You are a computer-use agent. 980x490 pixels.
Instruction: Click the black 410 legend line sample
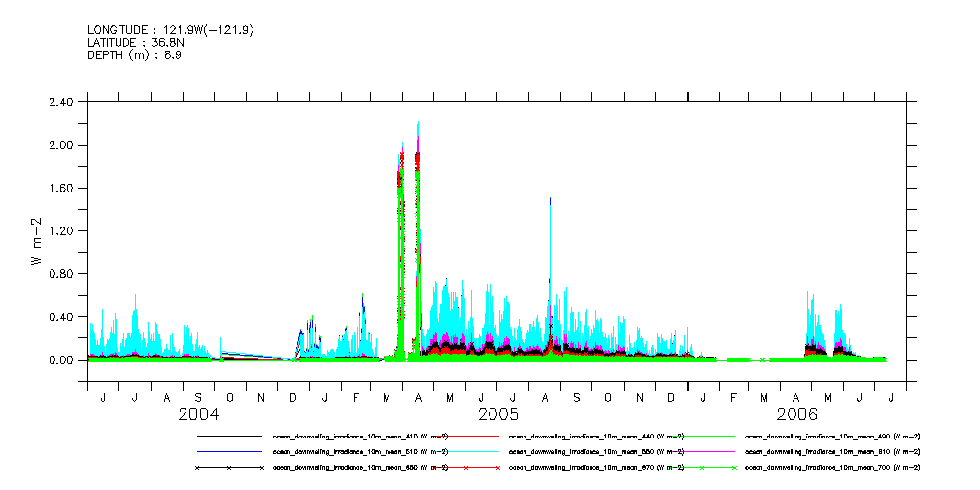click(x=229, y=437)
